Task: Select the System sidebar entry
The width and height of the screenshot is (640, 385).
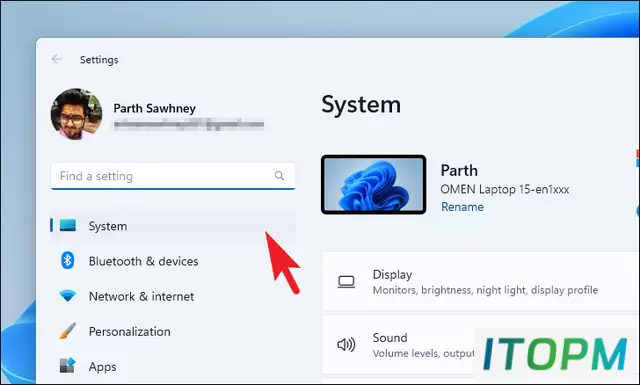Action: (x=173, y=226)
